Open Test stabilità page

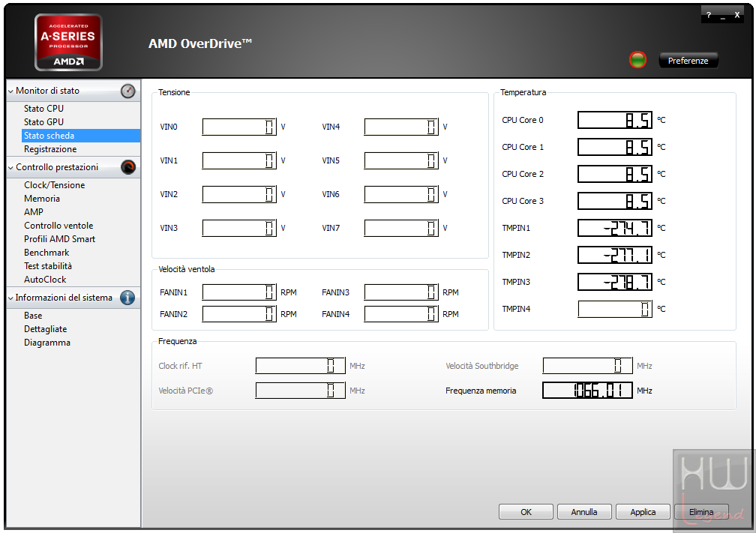pyautogui.click(x=48, y=266)
